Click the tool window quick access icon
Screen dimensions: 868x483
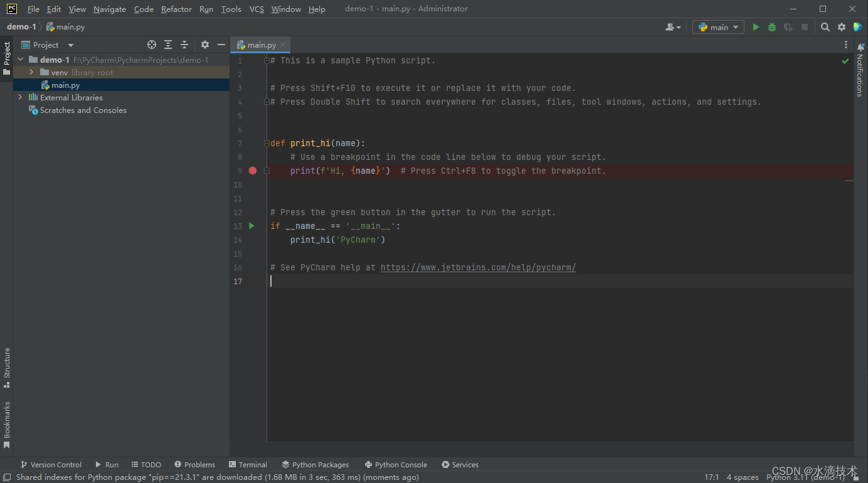[x=6, y=477]
